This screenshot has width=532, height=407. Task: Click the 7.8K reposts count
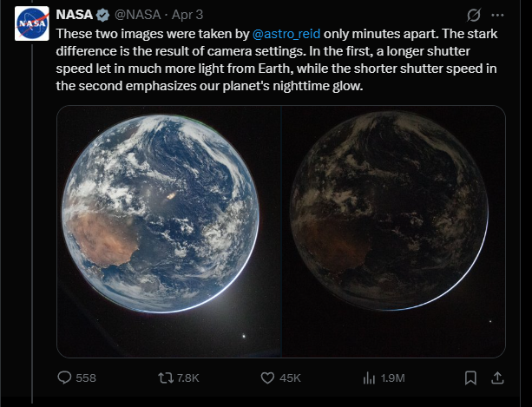(x=188, y=378)
